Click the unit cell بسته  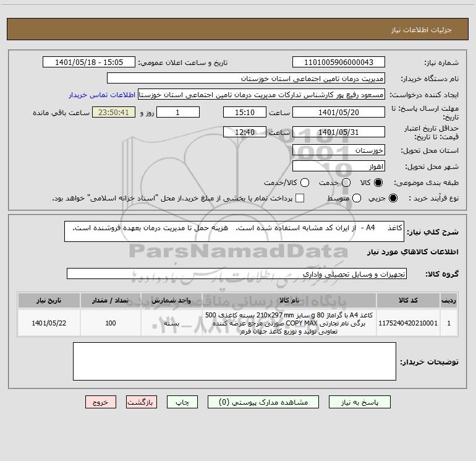pos(171,323)
